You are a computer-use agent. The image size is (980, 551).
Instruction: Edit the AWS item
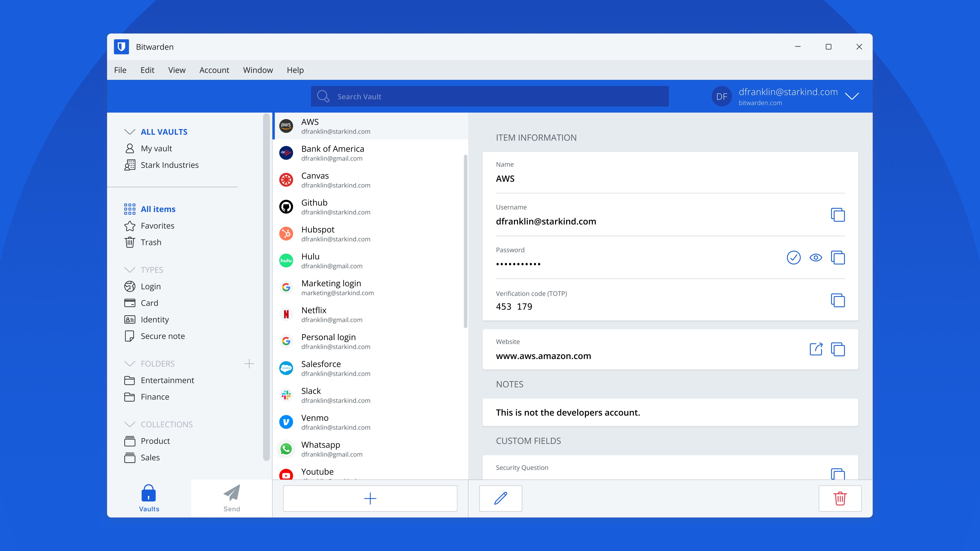click(501, 498)
